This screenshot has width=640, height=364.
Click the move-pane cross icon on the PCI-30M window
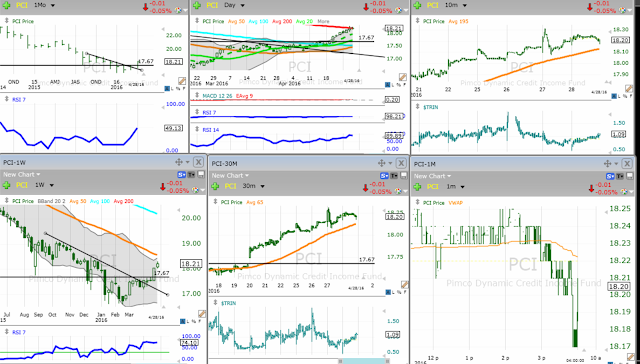382,163
